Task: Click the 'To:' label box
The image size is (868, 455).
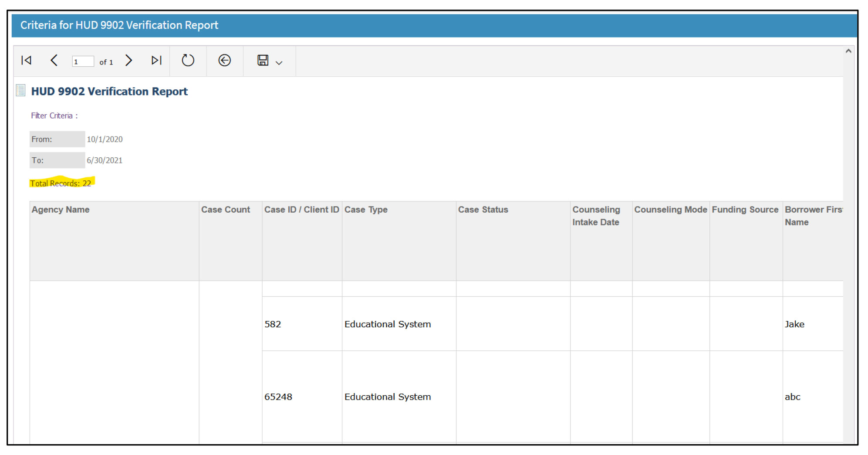Action: click(x=57, y=160)
